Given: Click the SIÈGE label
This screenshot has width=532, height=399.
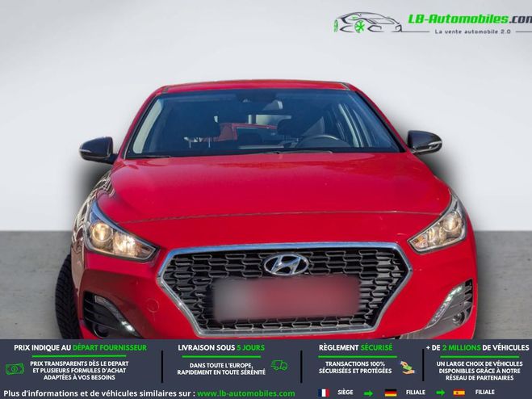Looking at the screenshot, I should point(345,393).
